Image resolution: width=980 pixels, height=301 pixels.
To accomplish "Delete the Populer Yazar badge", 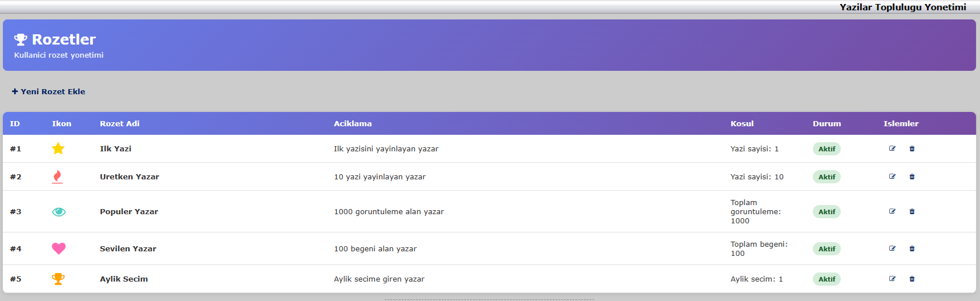I will 912,211.
